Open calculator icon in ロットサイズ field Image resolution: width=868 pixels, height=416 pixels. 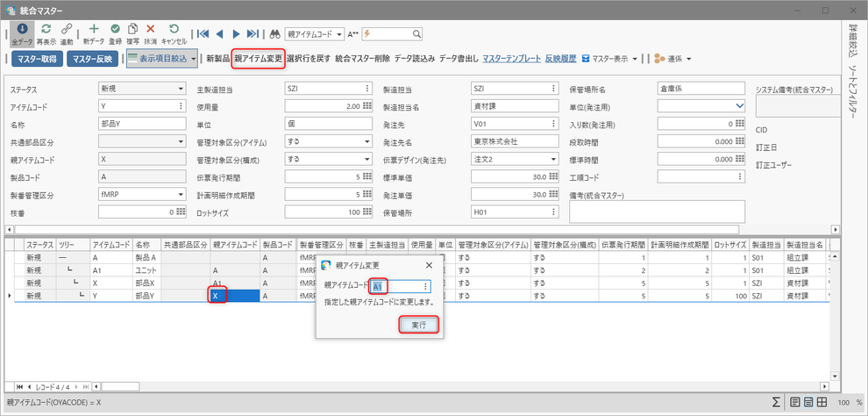367,212
